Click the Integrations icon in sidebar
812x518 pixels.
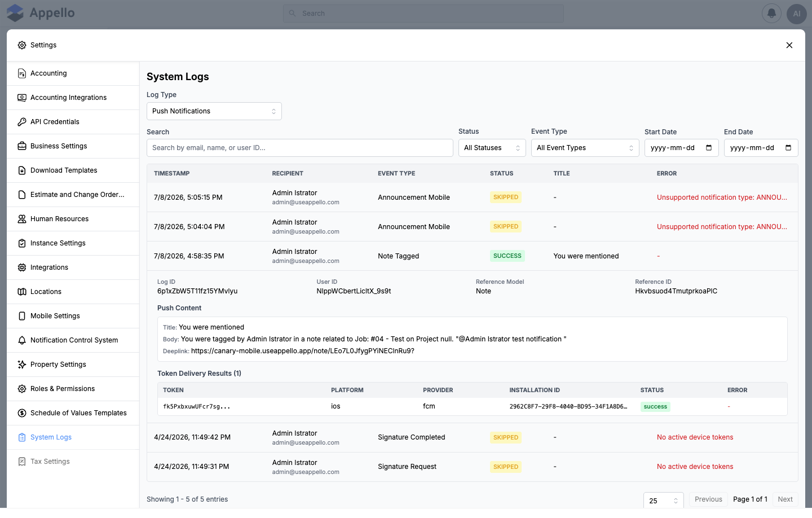pos(22,267)
